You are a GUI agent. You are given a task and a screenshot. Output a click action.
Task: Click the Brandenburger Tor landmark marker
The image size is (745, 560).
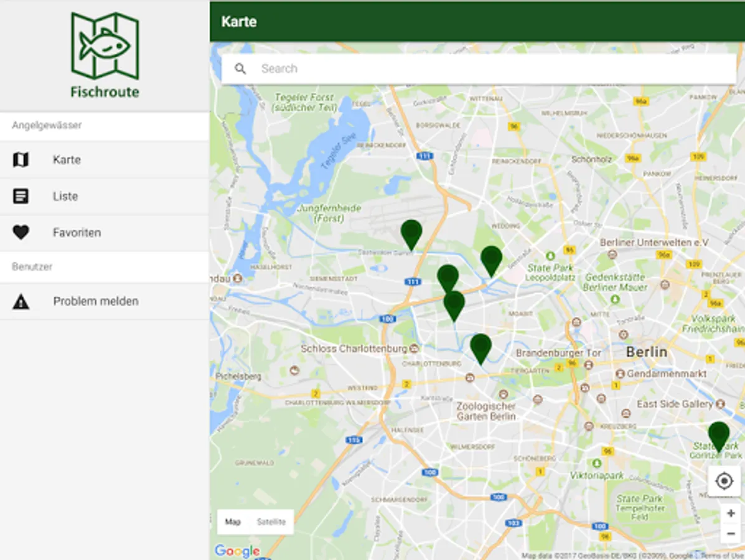pos(589,365)
